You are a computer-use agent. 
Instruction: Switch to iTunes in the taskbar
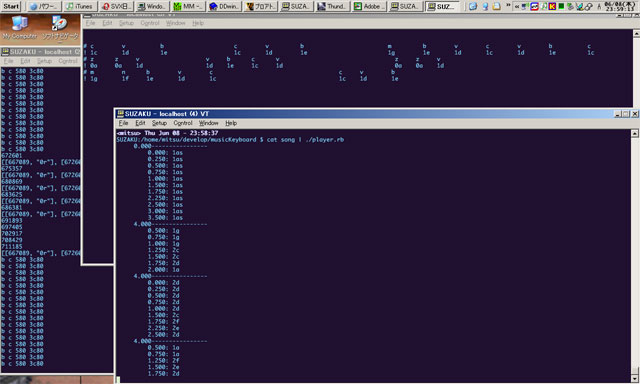coord(80,6)
